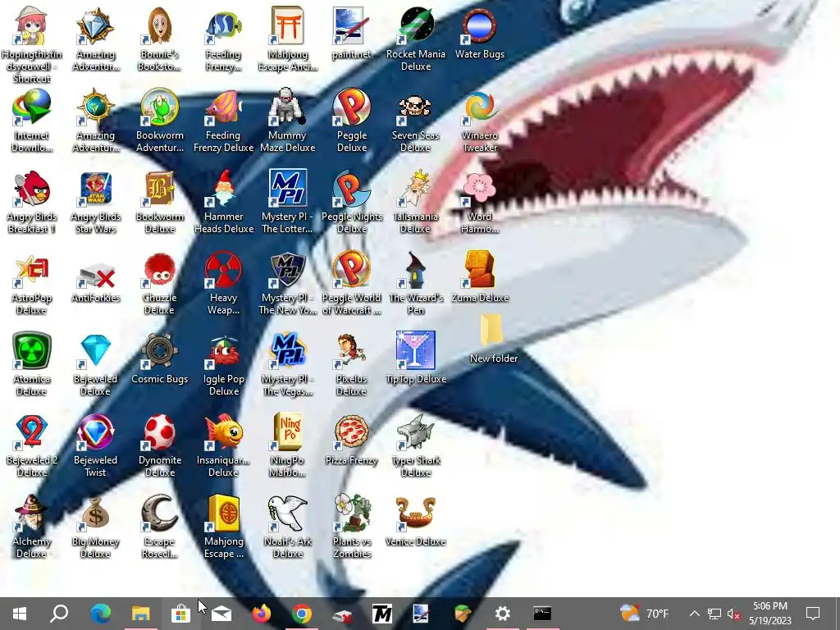Launch Insaniquarium Deluxe goldfish icon

(x=223, y=431)
